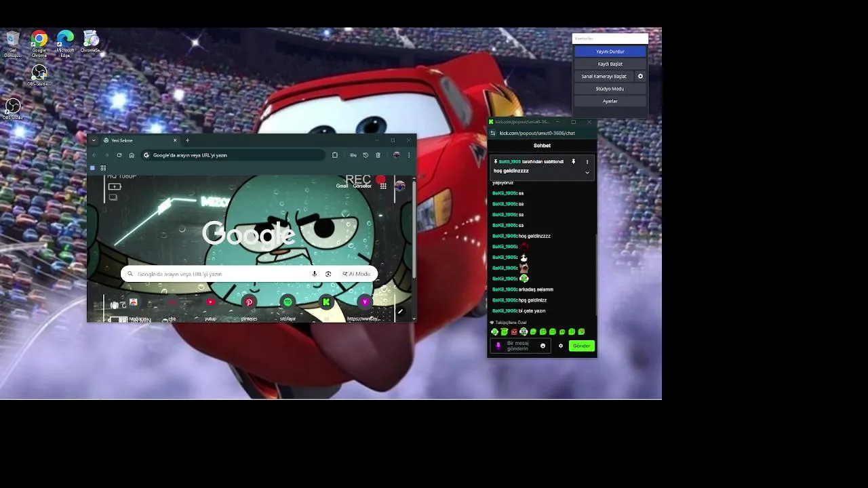Viewport: 868px width, 488px height.
Task: Open the Google apps grid launcher
Action: click(383, 186)
